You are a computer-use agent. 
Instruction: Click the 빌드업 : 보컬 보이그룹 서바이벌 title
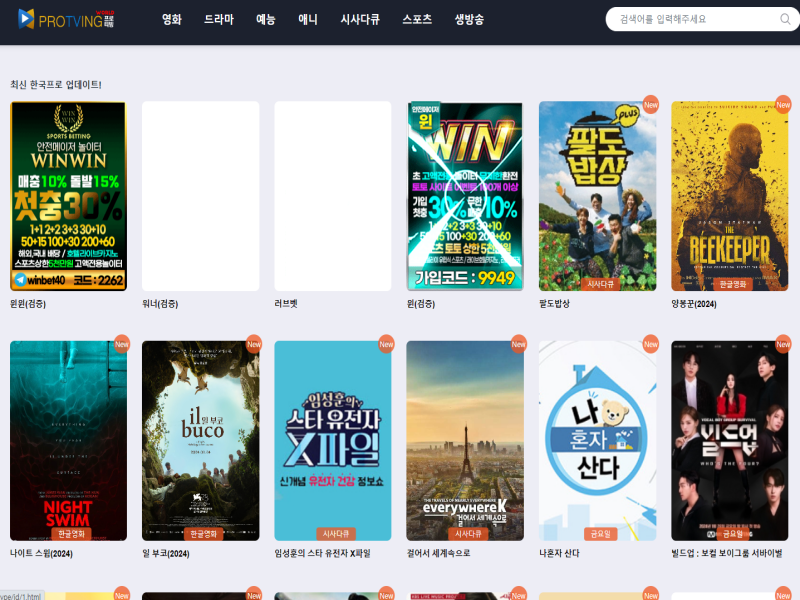point(727,553)
